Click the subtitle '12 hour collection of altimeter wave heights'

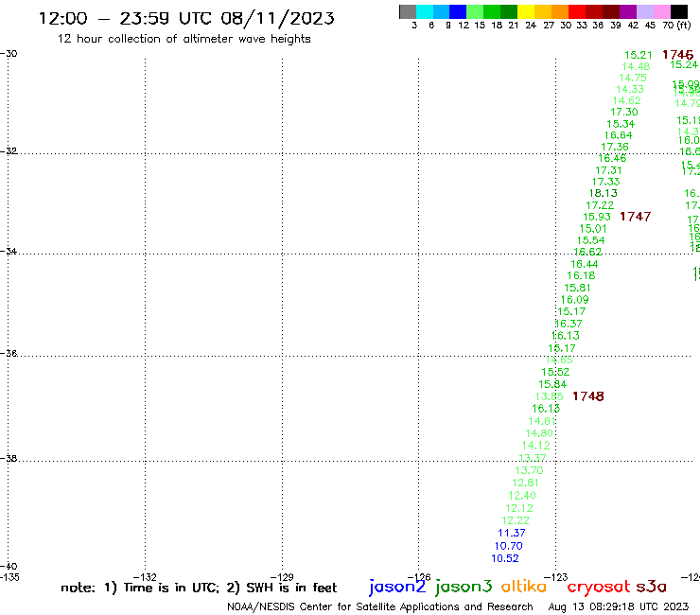coord(184,39)
